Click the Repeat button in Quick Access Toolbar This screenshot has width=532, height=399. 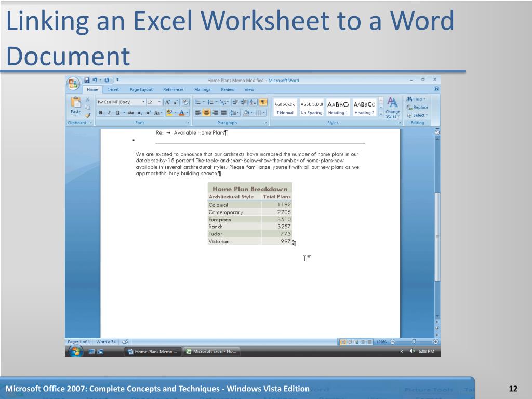[107, 80]
